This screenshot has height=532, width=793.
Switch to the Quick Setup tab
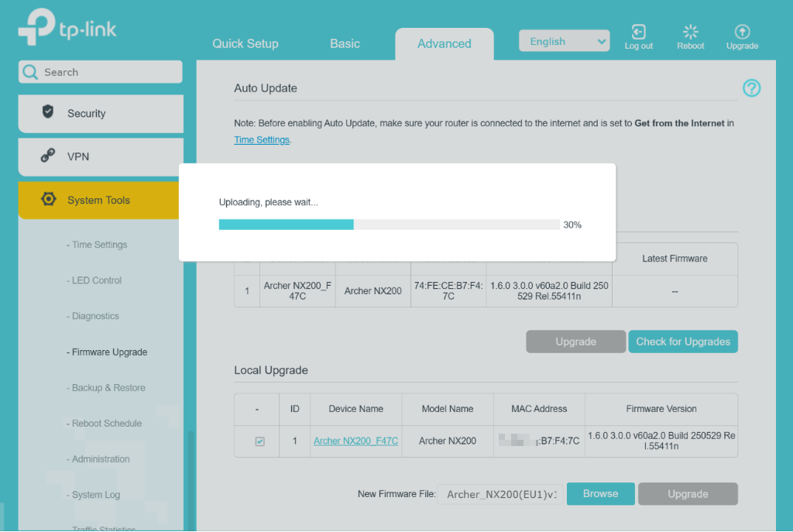point(245,43)
